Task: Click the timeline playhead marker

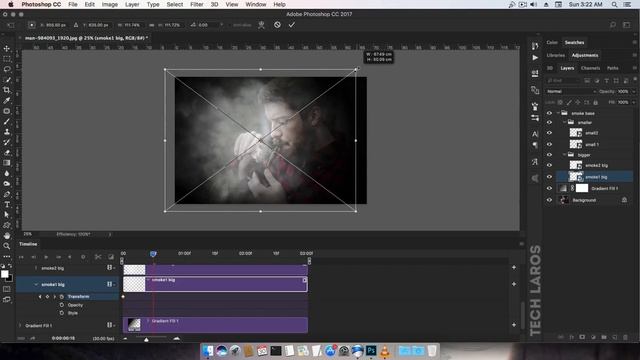Action: [153, 254]
